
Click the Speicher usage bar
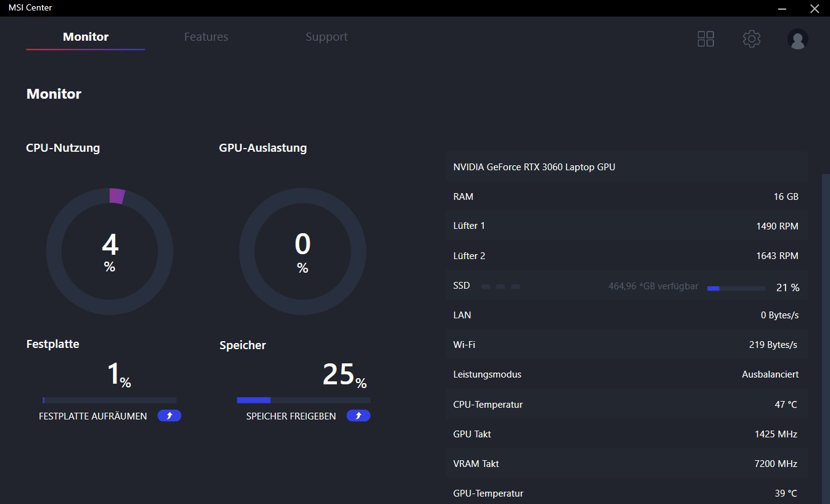[304, 400]
